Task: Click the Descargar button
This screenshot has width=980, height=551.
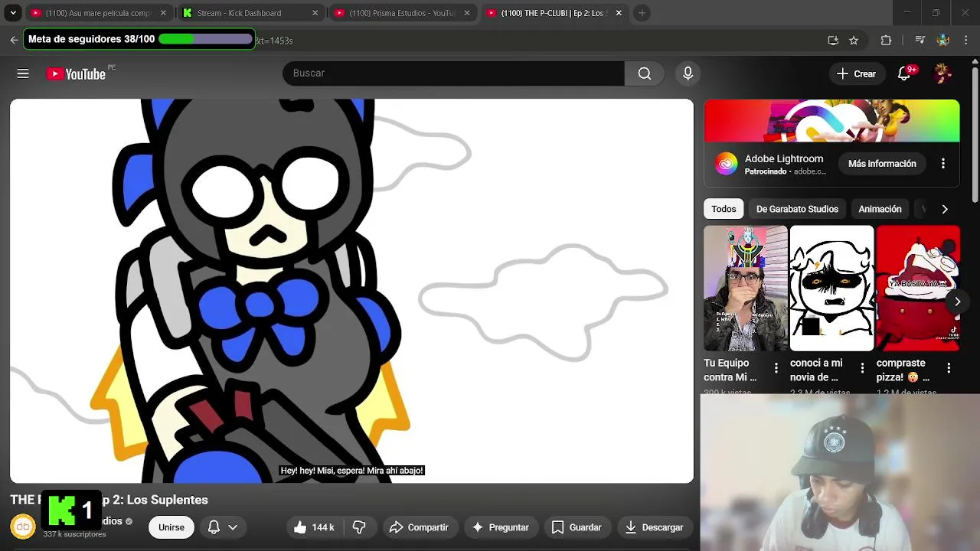Action: [x=654, y=527]
